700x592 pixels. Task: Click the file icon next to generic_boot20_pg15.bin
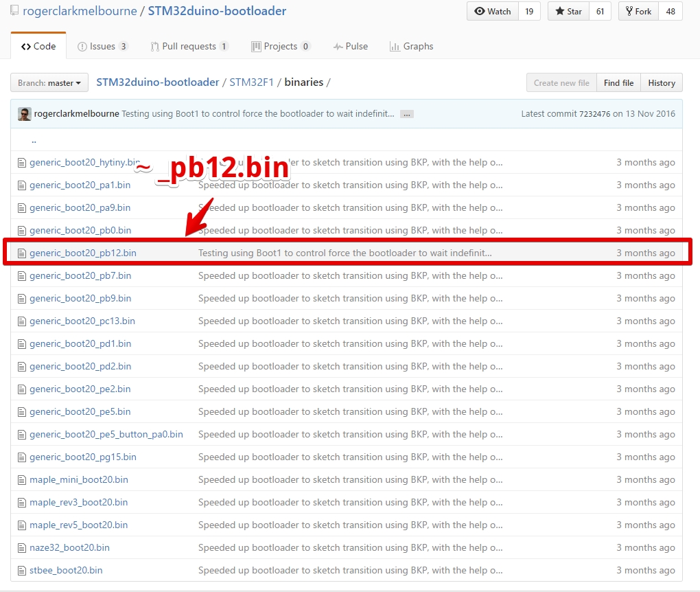[x=22, y=457]
